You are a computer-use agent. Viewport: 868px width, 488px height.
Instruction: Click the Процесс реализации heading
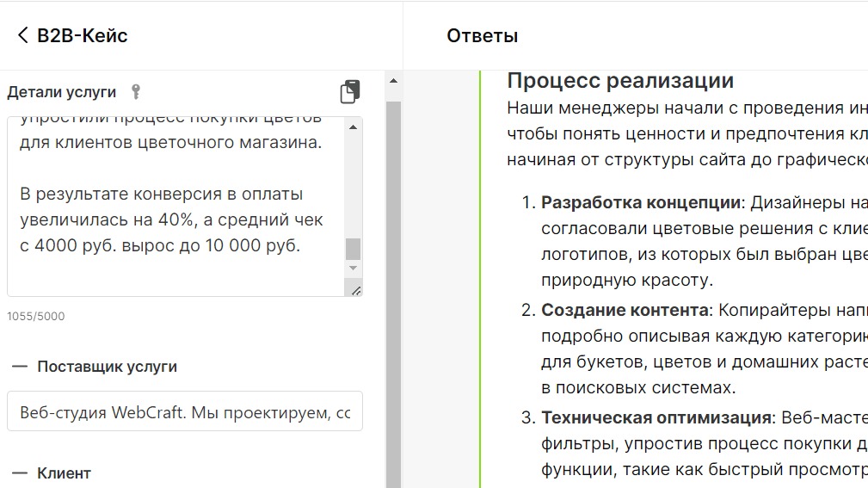(620, 81)
